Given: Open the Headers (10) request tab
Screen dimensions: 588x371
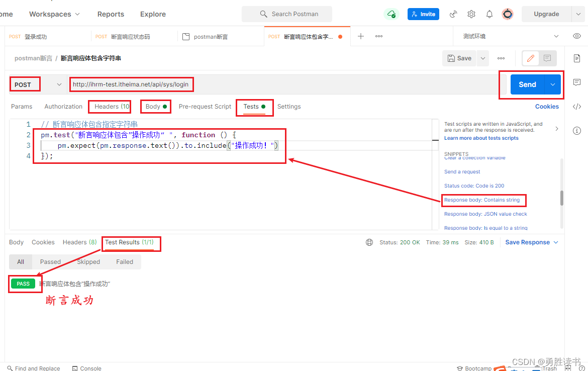Looking at the screenshot, I should (112, 107).
